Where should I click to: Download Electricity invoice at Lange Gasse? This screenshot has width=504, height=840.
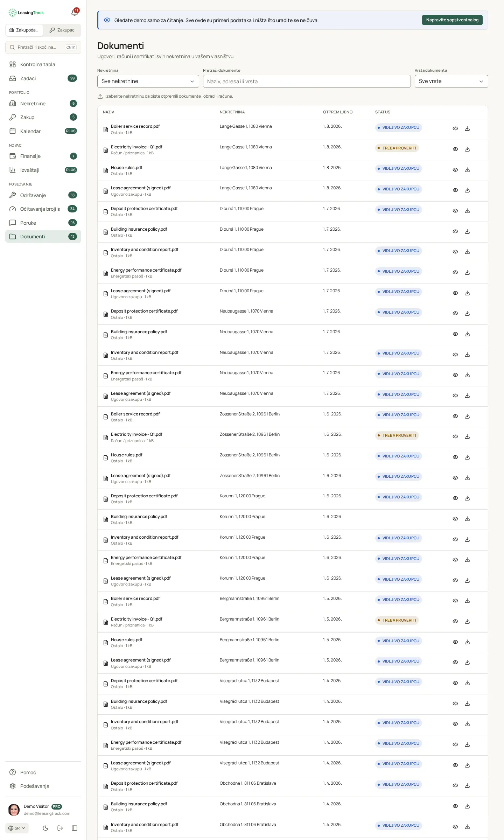tap(467, 149)
